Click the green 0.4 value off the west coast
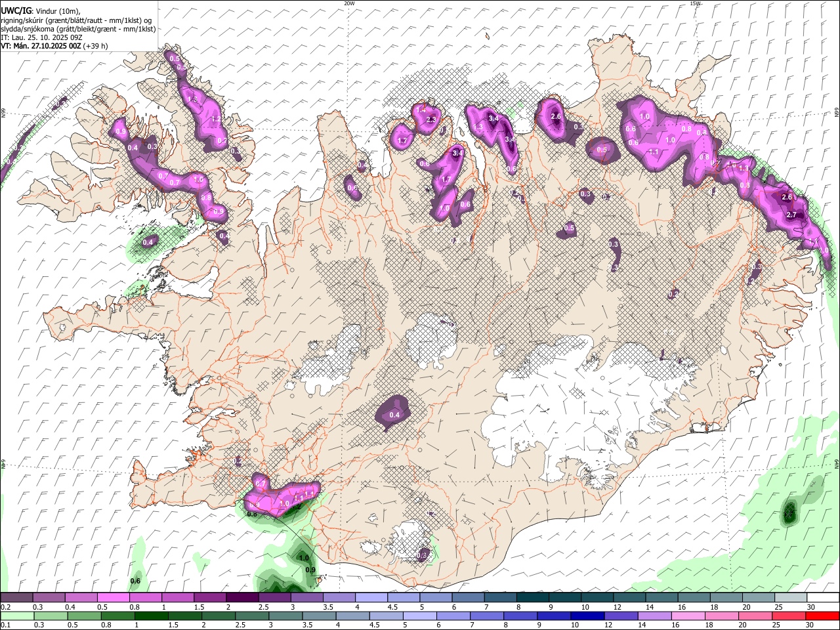 coord(148,242)
